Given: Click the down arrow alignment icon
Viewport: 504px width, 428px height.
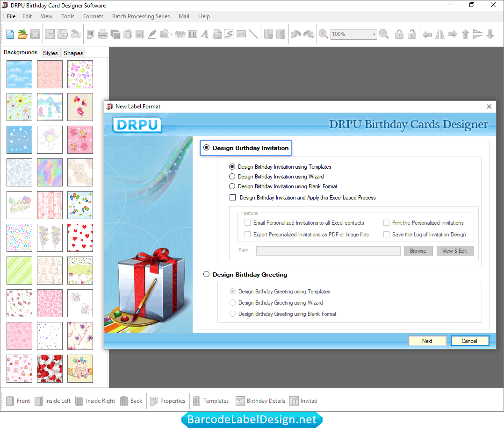Looking at the screenshot, I should 490,34.
